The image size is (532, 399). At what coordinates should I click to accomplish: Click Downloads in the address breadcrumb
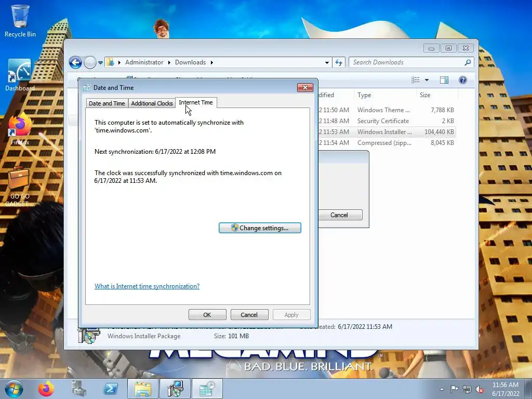pyautogui.click(x=190, y=62)
